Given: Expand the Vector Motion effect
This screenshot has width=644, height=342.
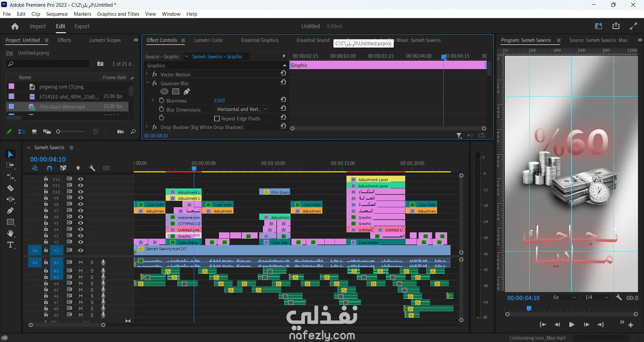Looking at the screenshot, I should [147, 73].
